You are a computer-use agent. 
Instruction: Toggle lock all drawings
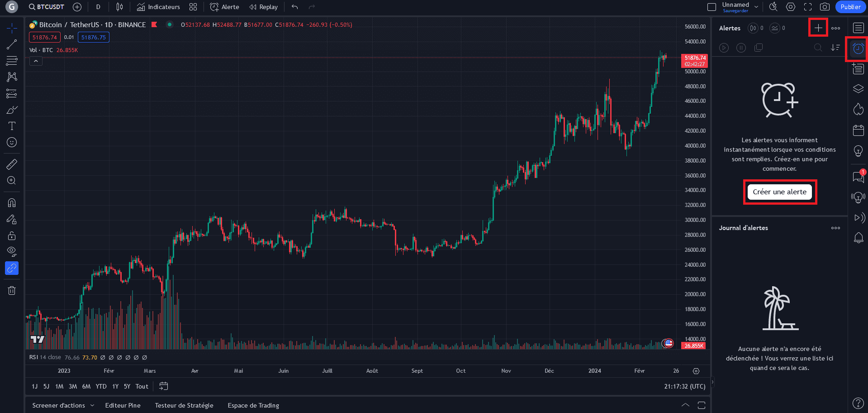[x=12, y=235]
